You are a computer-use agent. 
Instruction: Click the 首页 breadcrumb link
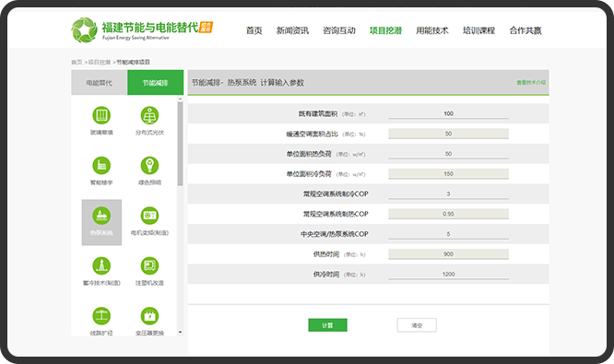pyautogui.click(x=77, y=63)
